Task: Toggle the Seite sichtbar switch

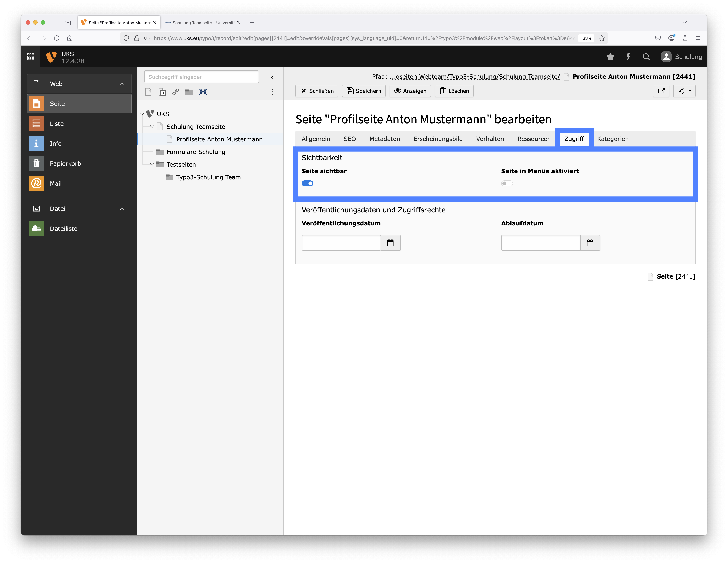Action: (x=307, y=183)
